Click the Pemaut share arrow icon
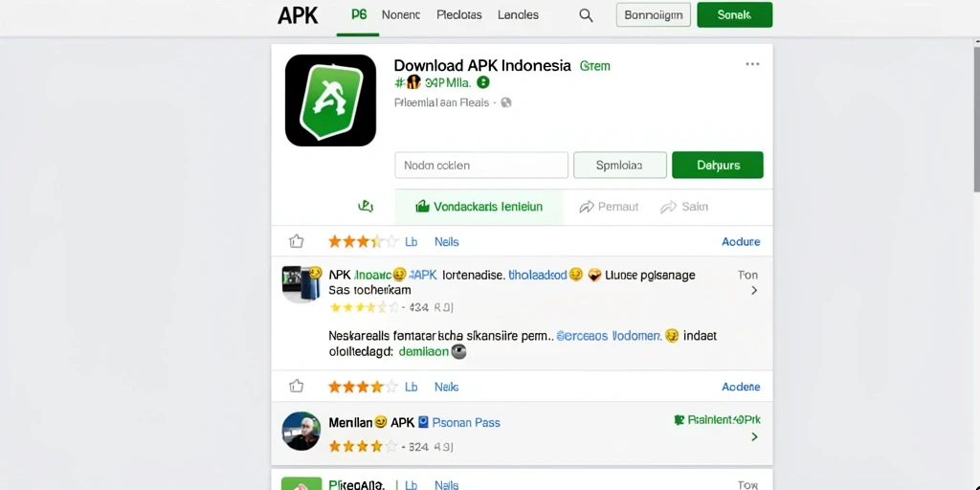 pos(587,207)
